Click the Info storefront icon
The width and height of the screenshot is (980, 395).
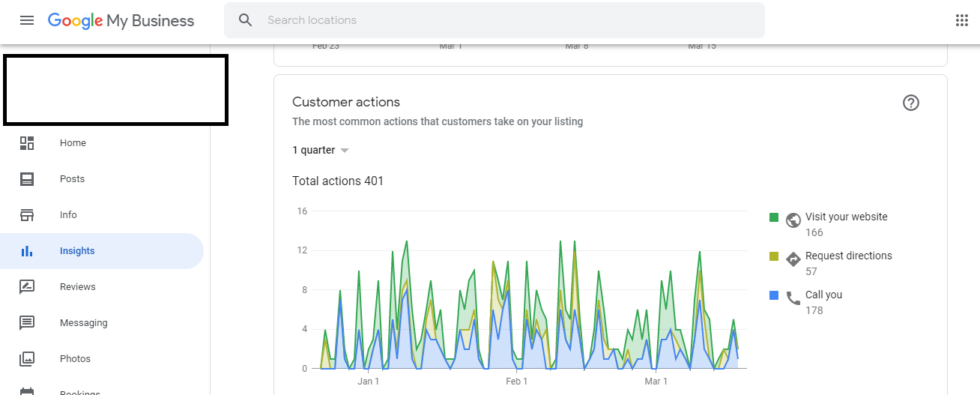[27, 215]
